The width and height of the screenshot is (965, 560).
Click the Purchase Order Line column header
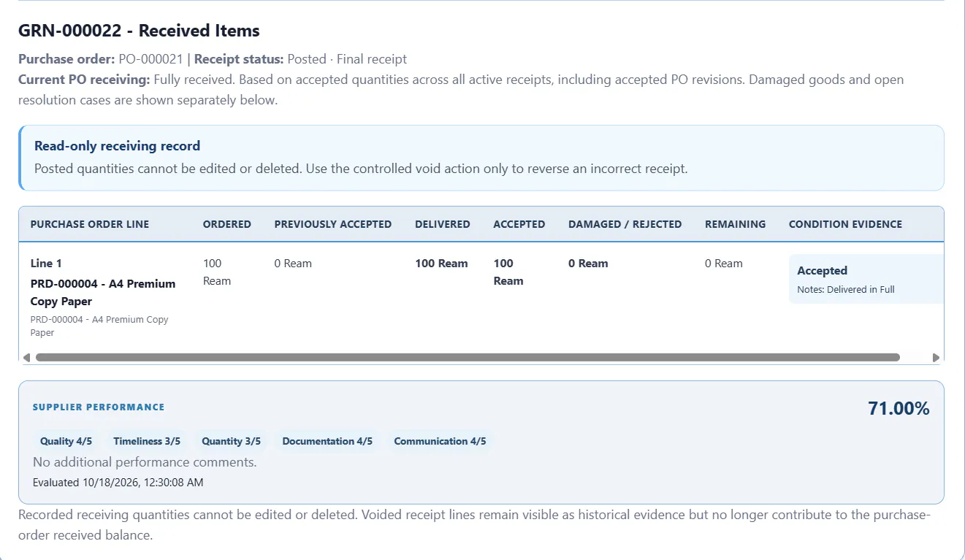pyautogui.click(x=90, y=224)
